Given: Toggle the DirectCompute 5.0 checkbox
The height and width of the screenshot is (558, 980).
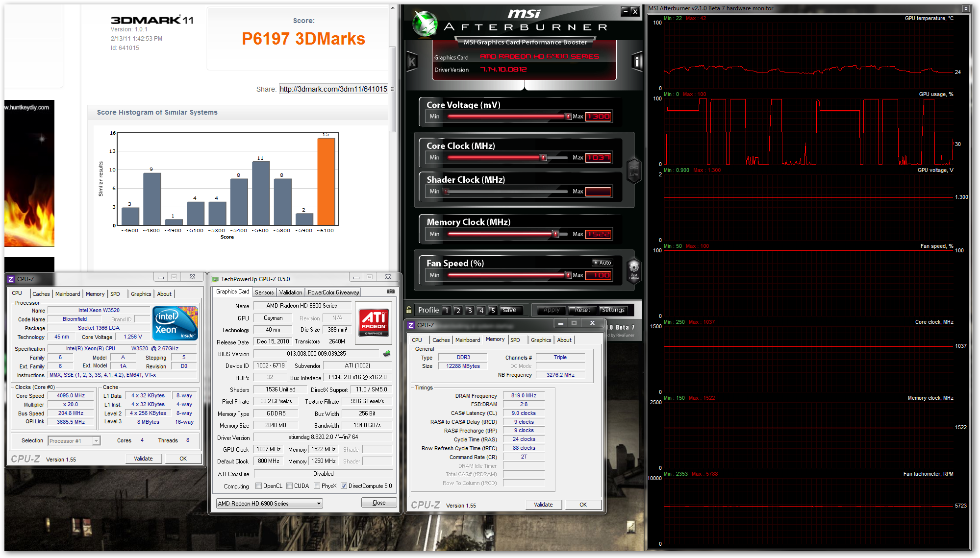Looking at the screenshot, I should click(344, 486).
